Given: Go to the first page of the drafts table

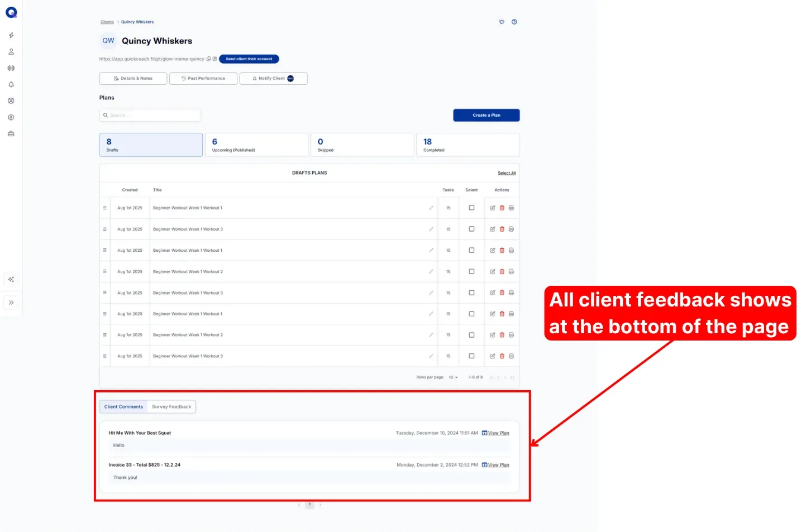Looking at the screenshot, I should [492, 377].
